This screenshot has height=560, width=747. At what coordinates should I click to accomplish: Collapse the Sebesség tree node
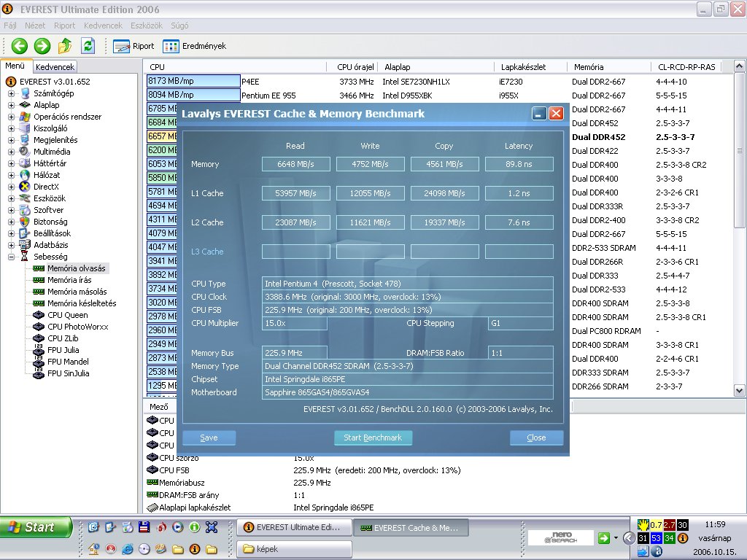[11, 257]
